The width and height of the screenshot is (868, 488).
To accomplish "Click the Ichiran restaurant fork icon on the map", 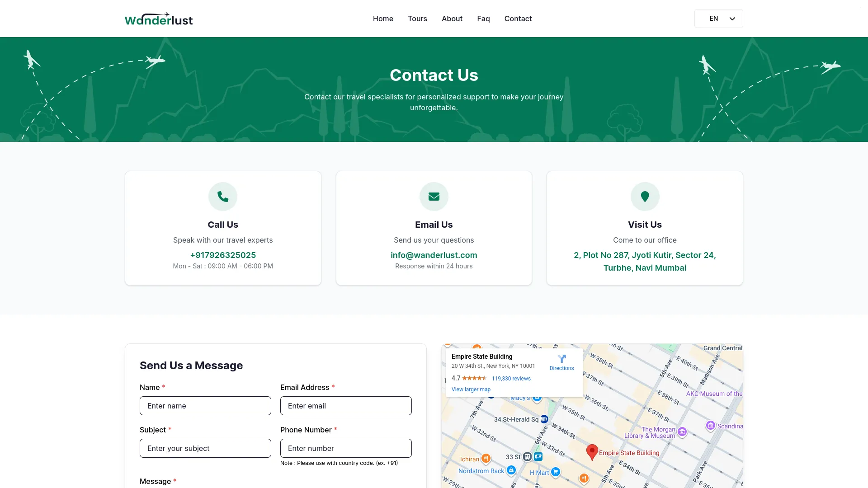I will 486,458.
